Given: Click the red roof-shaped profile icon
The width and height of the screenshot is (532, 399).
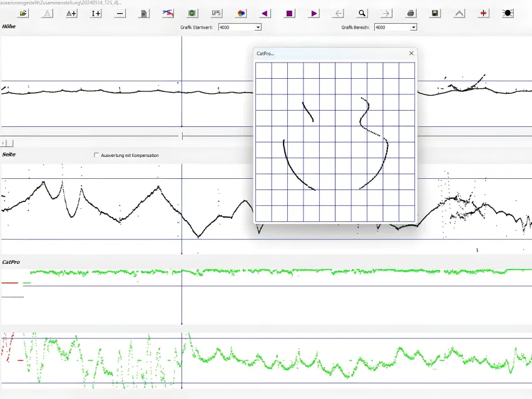Looking at the screenshot, I should click(x=459, y=14).
